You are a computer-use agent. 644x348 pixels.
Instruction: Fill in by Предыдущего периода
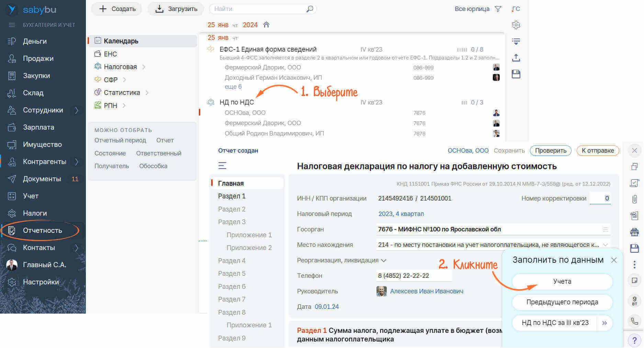(562, 302)
